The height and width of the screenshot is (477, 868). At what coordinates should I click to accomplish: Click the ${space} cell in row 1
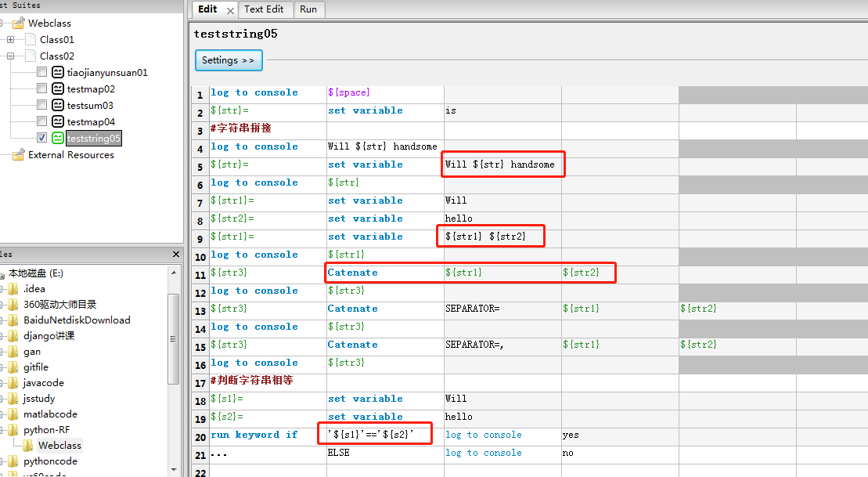[x=385, y=94]
